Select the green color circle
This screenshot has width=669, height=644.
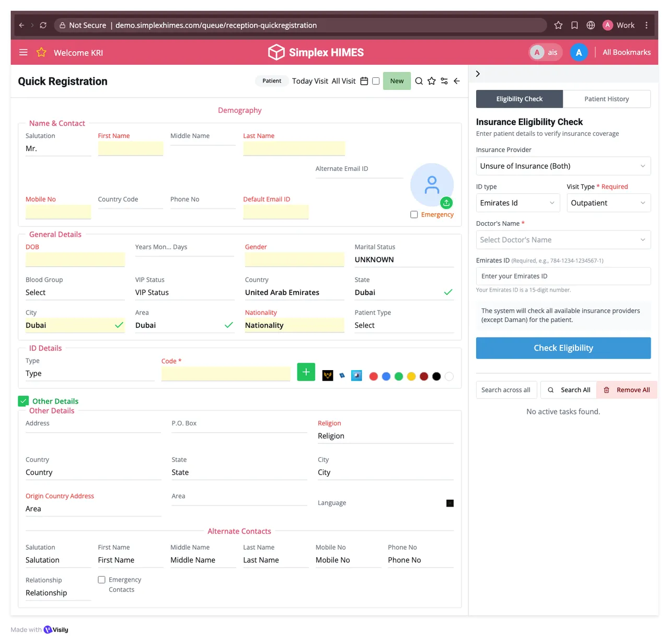(x=399, y=376)
